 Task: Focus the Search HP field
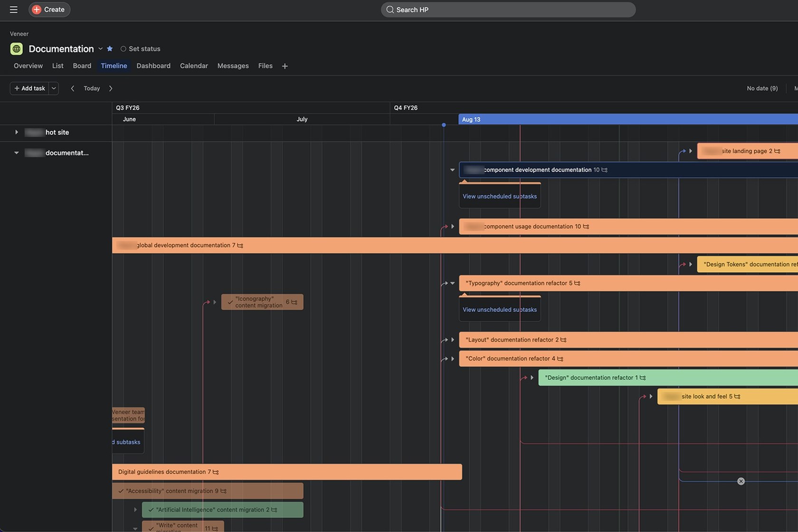[508, 9]
